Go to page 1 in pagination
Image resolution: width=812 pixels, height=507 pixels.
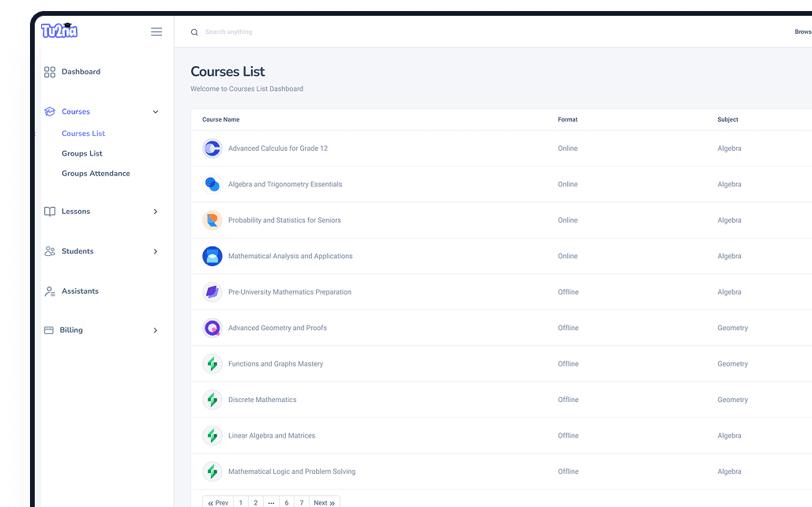241,502
